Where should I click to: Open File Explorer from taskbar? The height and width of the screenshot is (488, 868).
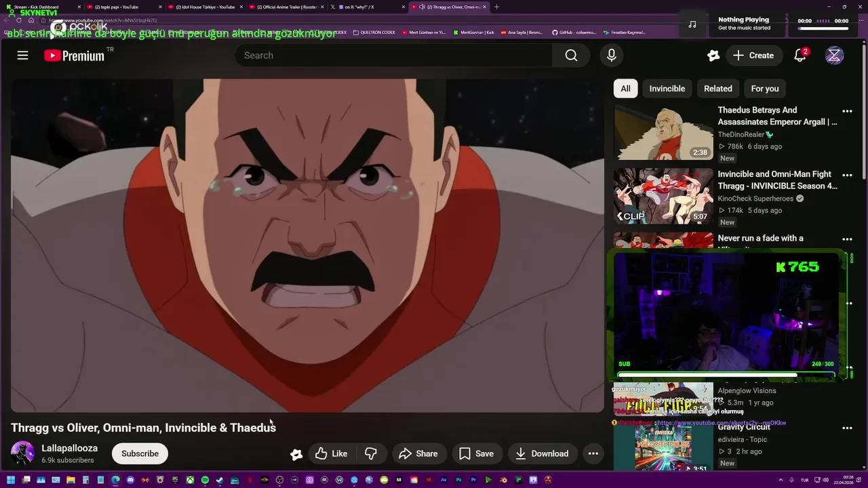[x=71, y=481]
